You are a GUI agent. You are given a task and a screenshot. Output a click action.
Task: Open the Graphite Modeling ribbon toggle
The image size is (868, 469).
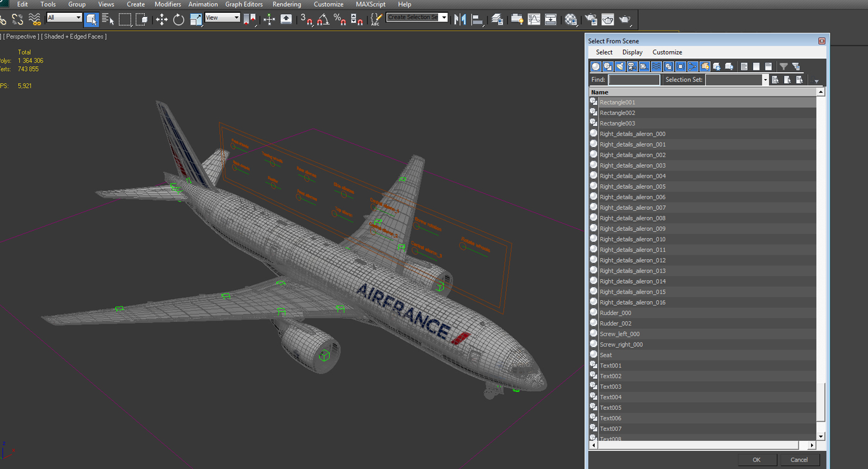[517, 19]
